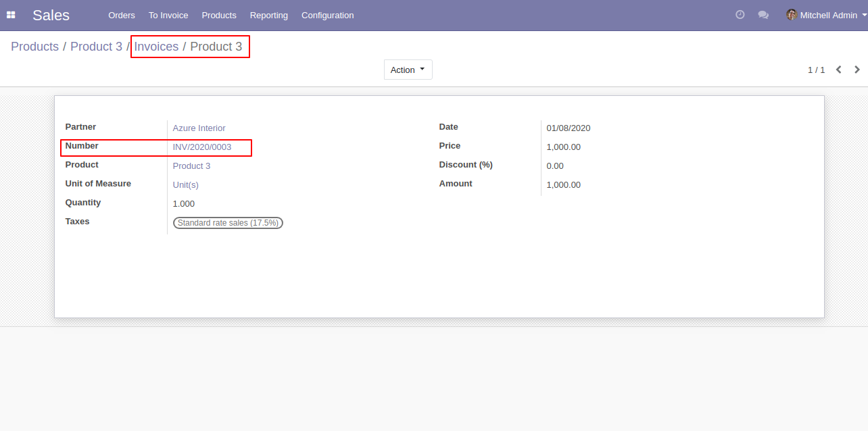Click the Discount (%) label
The image size is (868, 431).
tap(466, 165)
